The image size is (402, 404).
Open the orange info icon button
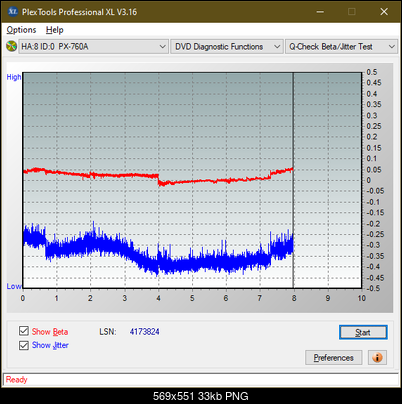coord(377,358)
